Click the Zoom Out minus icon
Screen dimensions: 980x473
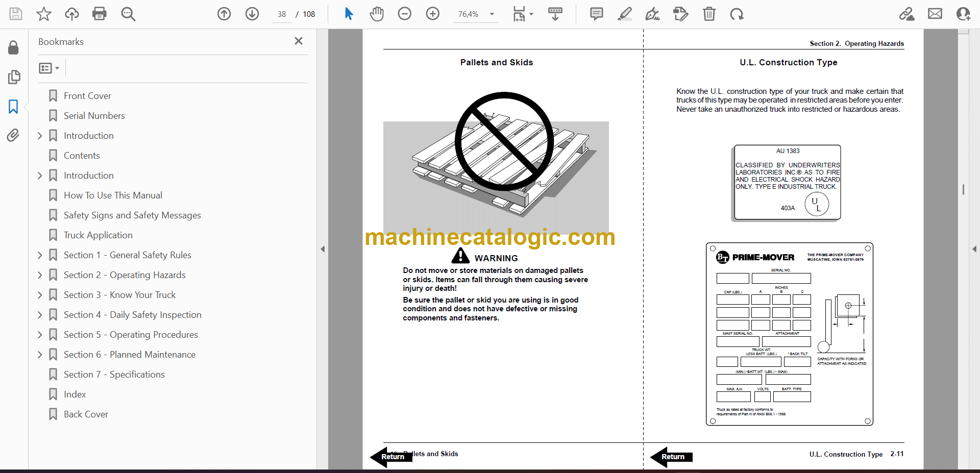(x=404, y=14)
